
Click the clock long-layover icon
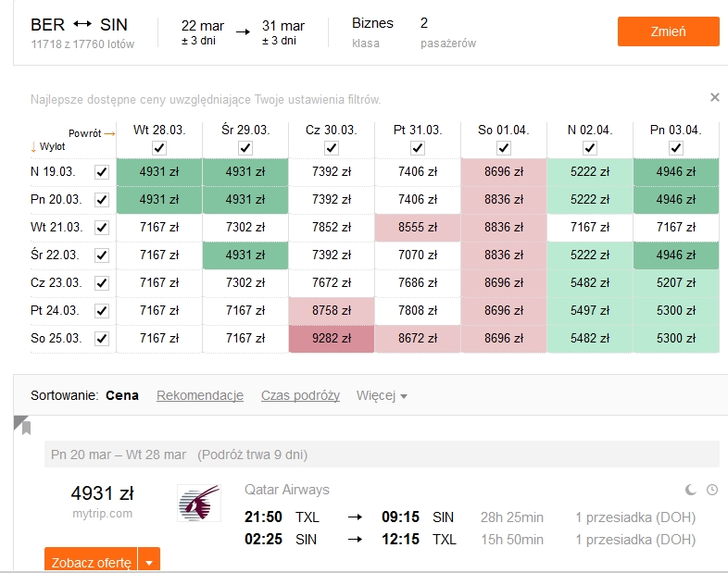coord(712,490)
